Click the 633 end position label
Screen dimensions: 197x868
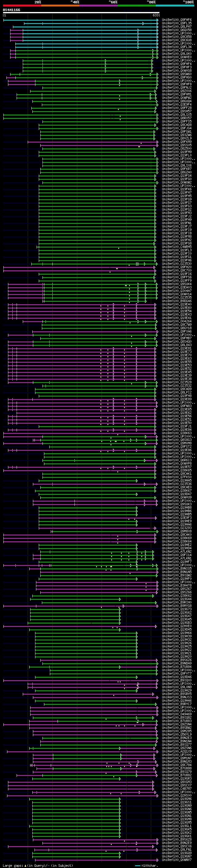pyautogui.click(x=155, y=15)
